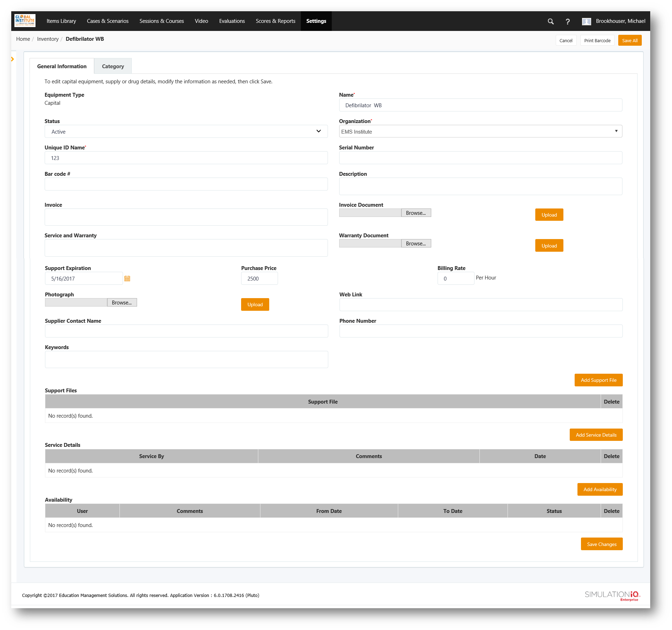The image size is (672, 630).
Task: Click the Print Barcode button
Action: (597, 40)
